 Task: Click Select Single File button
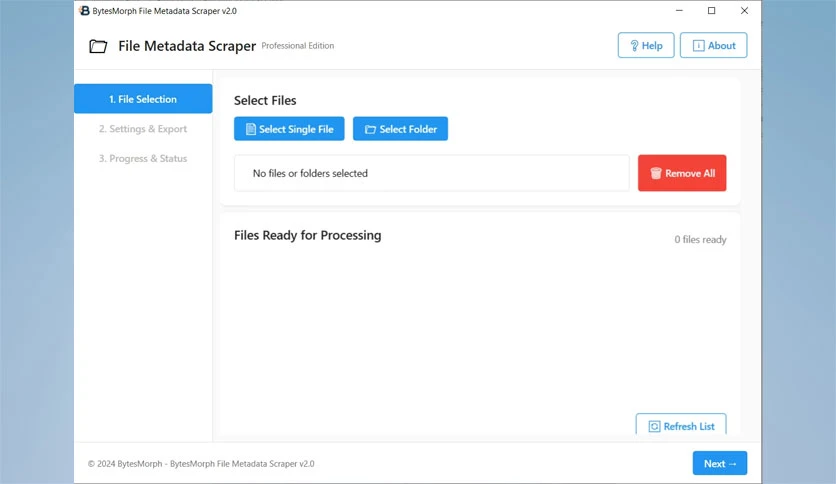[x=289, y=129]
